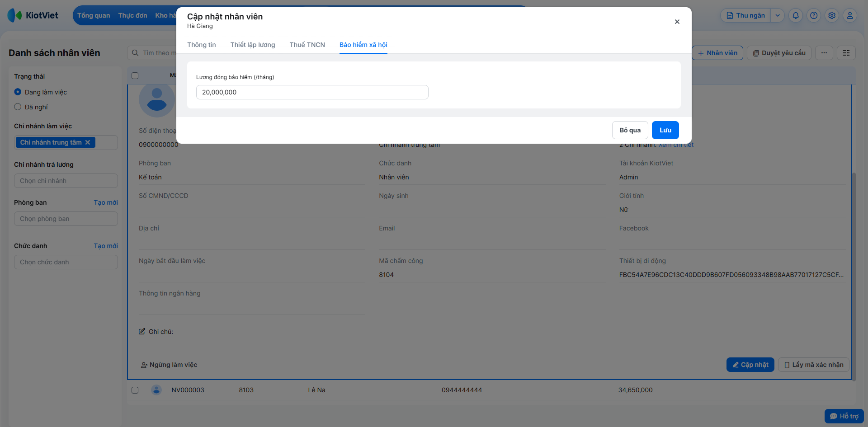Screen dimensions: 868x427
Task: Click the Hà Giang employee avatar
Action: pyautogui.click(x=156, y=100)
